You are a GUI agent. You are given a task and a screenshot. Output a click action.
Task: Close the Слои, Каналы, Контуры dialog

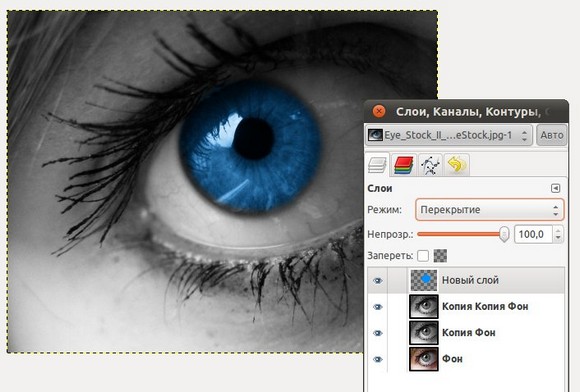[379, 111]
